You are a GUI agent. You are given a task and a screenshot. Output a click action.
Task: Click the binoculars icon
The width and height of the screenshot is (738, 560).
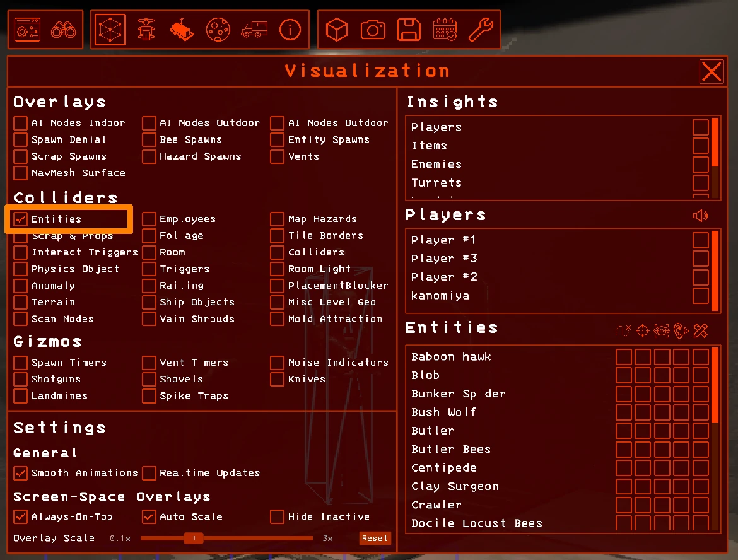[64, 30]
